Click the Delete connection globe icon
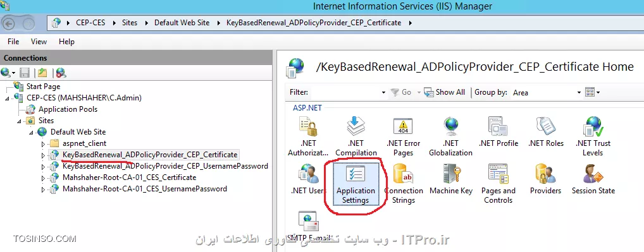The width and height of the screenshot is (644, 252). coord(61,73)
